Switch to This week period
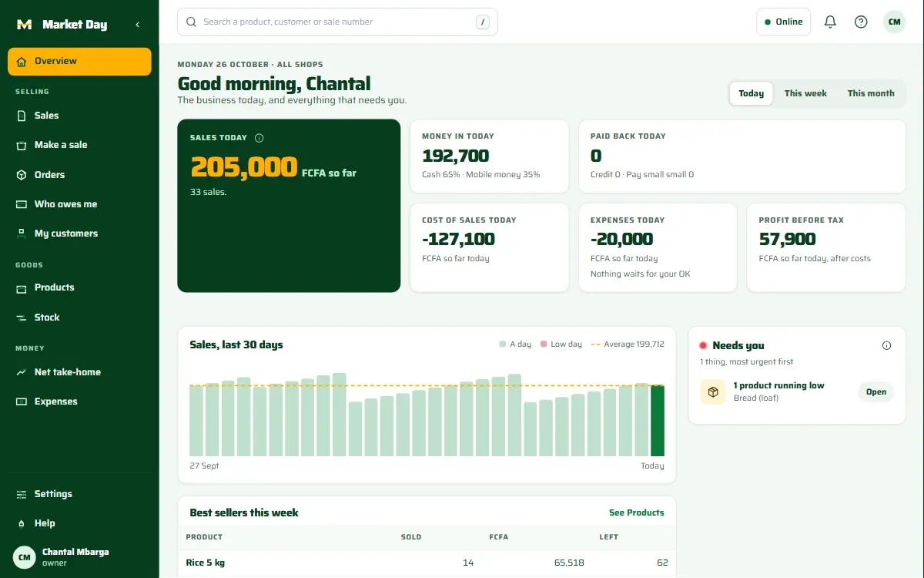 pos(805,93)
